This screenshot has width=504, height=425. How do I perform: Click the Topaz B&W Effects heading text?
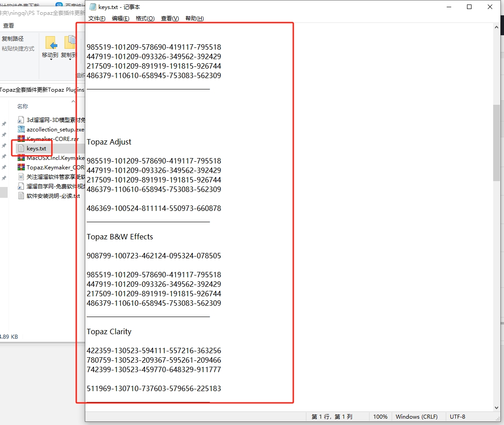(120, 237)
